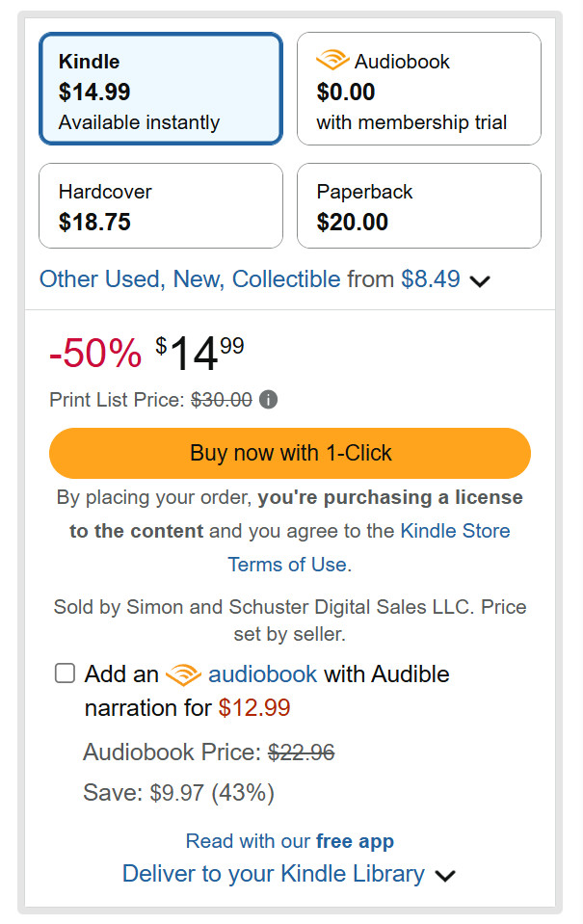This screenshot has width=583, height=924.
Task: Click the $8.49 used price link
Action: tap(431, 279)
